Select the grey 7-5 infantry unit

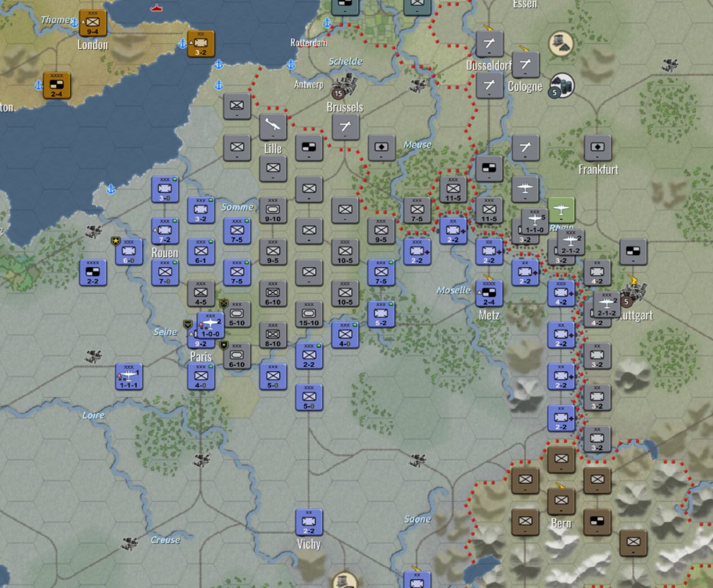point(417,210)
